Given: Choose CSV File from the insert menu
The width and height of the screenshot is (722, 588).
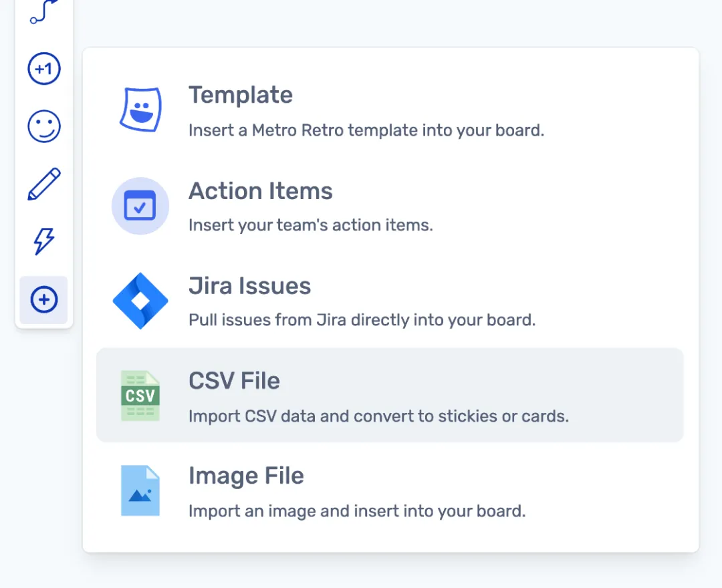Looking at the screenshot, I should [390, 395].
